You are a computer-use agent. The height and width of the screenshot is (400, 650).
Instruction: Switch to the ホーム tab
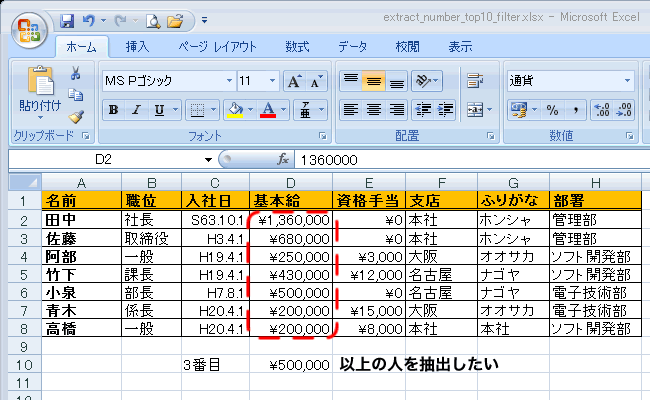tap(81, 47)
